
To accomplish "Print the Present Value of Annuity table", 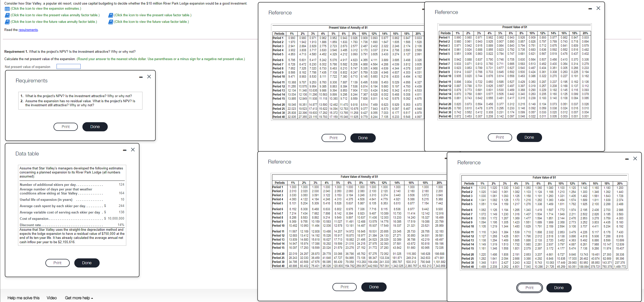I will [333, 138].
